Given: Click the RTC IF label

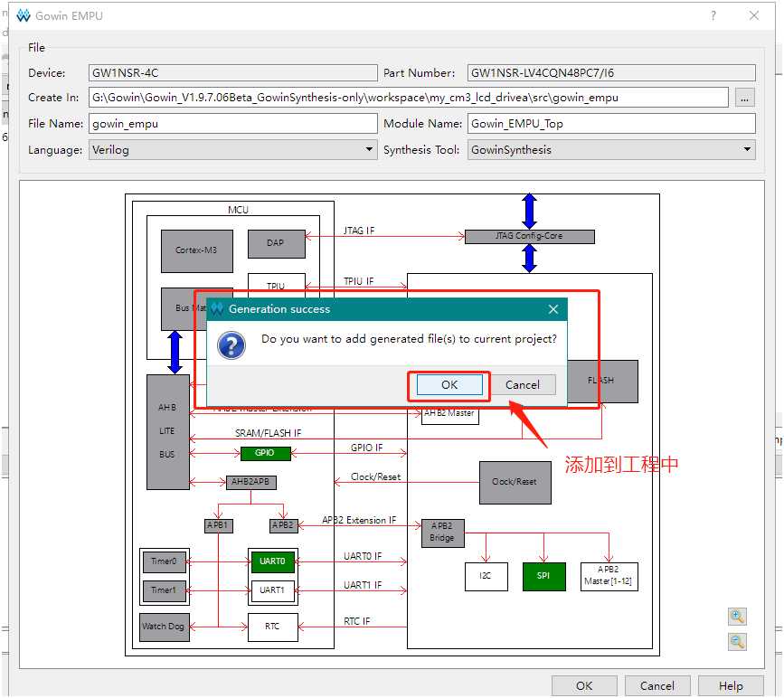Looking at the screenshot, I should [356, 621].
